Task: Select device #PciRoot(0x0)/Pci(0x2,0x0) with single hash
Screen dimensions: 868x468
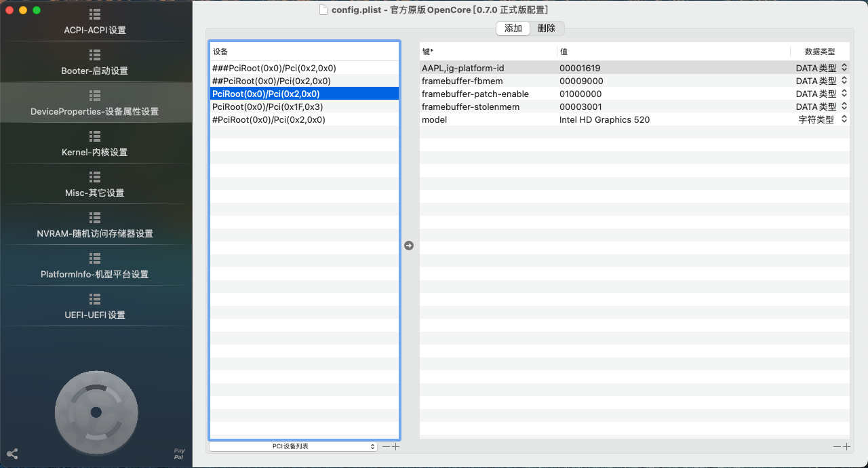Action: click(x=304, y=119)
